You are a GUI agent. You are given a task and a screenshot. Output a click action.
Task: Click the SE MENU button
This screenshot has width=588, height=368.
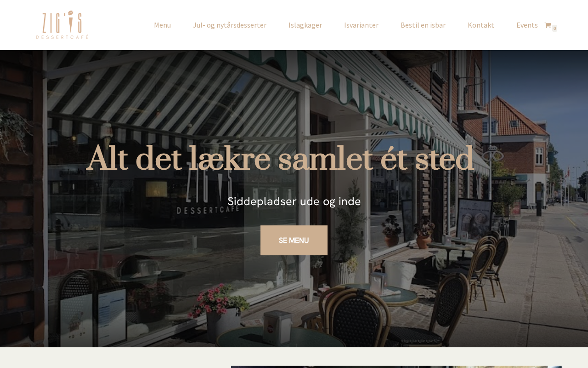tap(294, 240)
